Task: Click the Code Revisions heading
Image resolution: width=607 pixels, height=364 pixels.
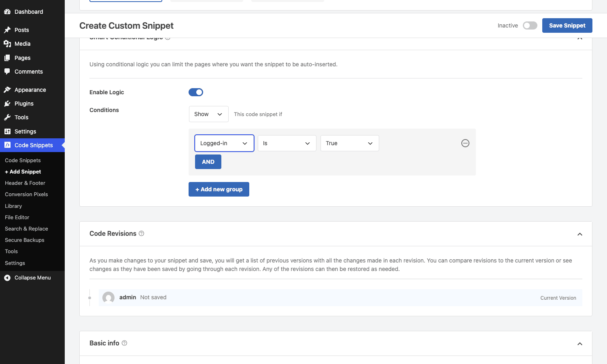Action: [x=113, y=233]
